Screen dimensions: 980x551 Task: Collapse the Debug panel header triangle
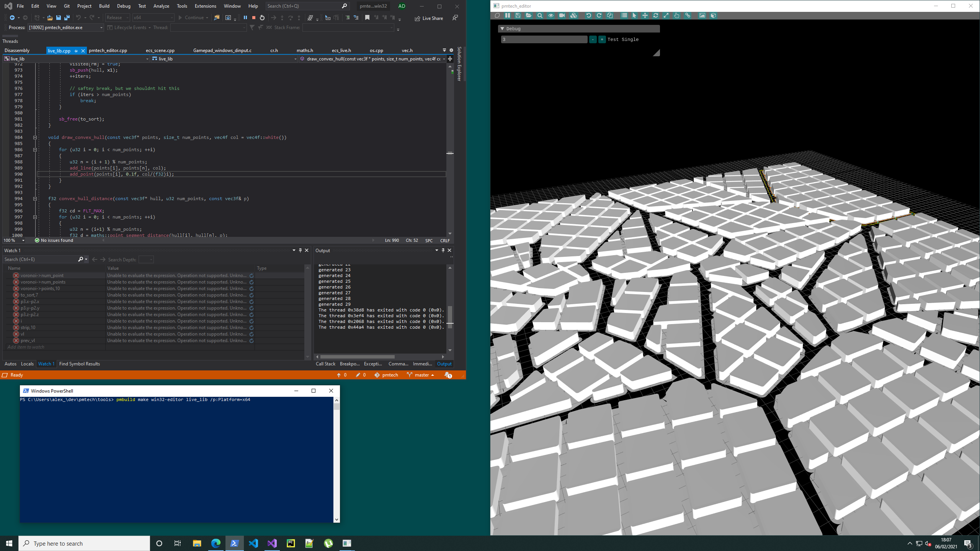(502, 29)
